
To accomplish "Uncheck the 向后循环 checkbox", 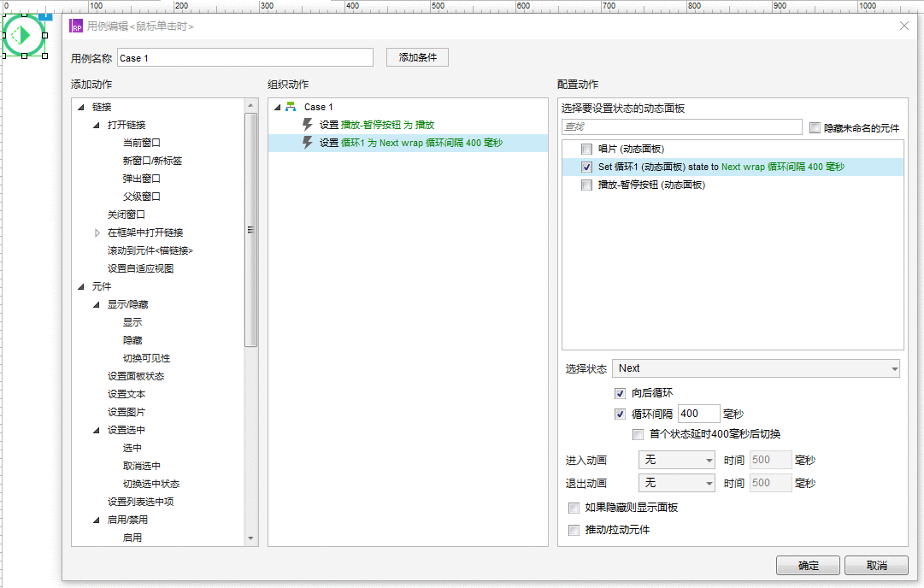I will click(x=620, y=393).
